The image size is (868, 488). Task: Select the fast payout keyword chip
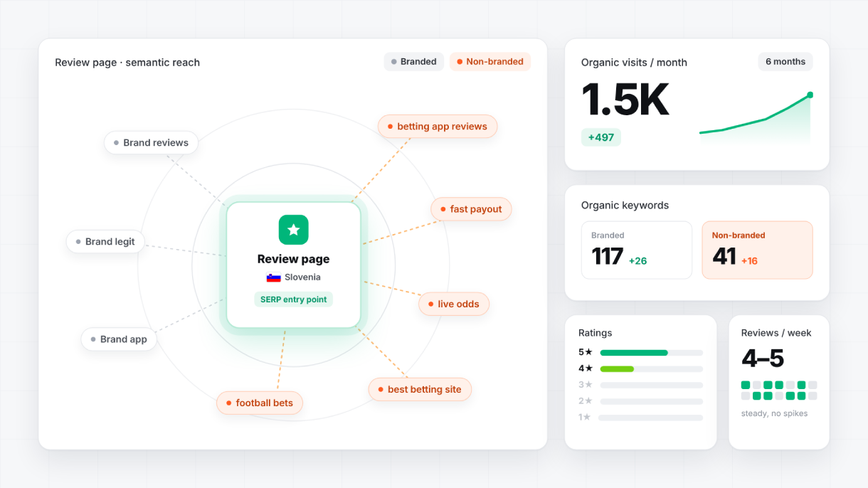(471, 209)
